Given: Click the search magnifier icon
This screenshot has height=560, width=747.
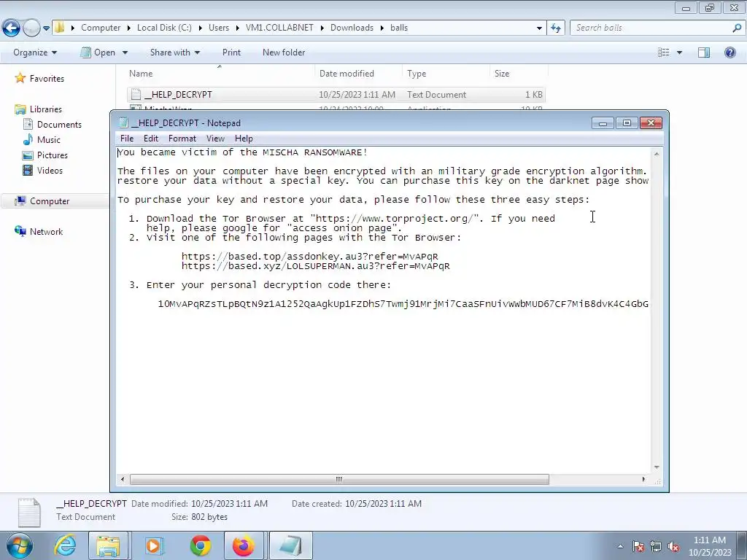Looking at the screenshot, I should tap(737, 28).
